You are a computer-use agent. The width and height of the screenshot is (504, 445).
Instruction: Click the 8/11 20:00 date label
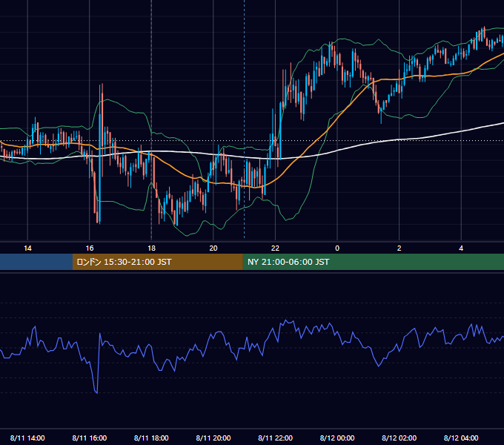point(213,438)
